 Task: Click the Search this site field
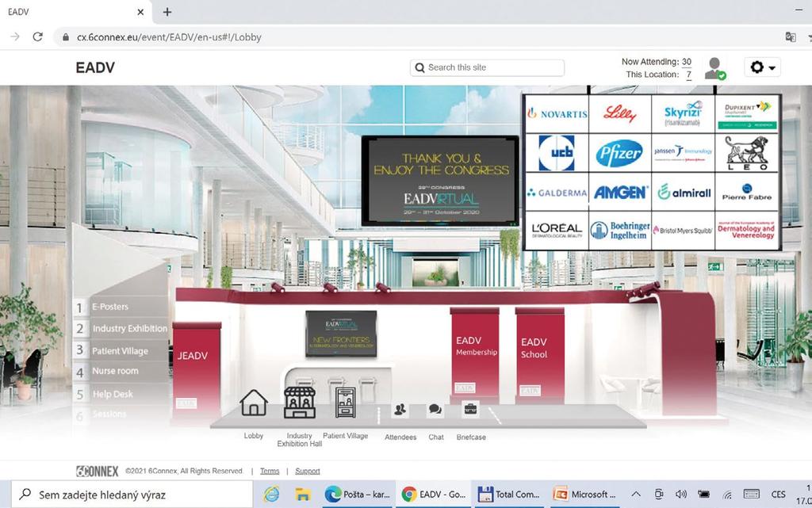[487, 68]
